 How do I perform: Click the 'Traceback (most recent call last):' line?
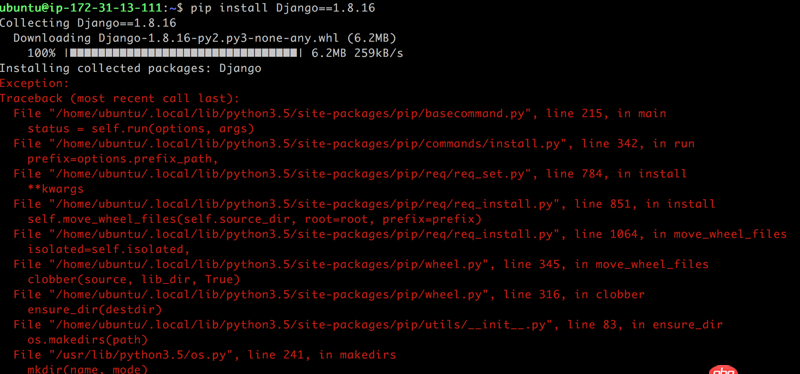[x=120, y=98]
